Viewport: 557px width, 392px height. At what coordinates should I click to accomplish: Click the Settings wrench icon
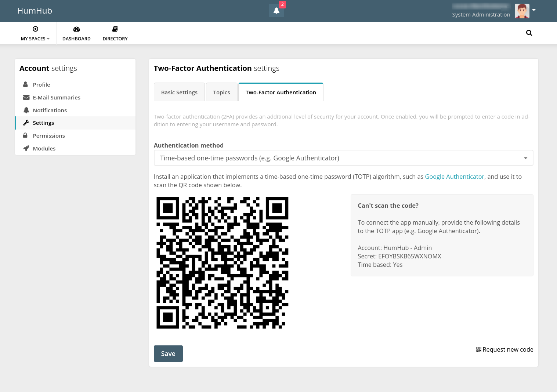26,123
